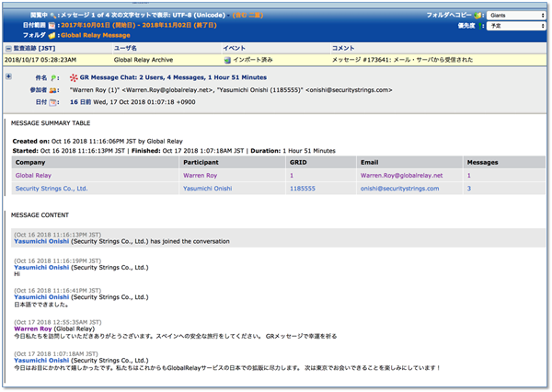Click the Hi message from Yasumichi Onishi
The width and height of the screenshot is (552, 392).
coord(17,274)
